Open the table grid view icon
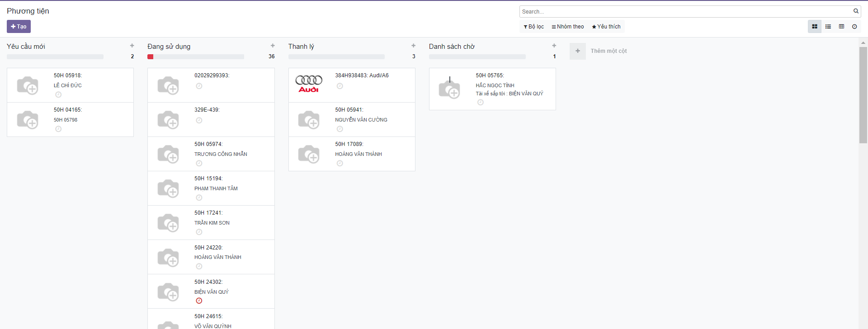868x329 pixels. (x=841, y=27)
